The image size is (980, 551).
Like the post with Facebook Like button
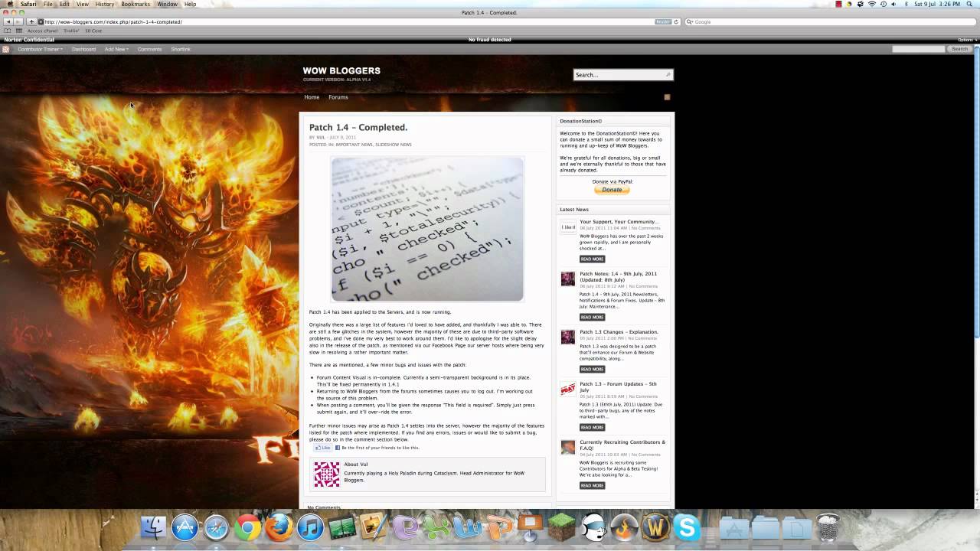(322, 448)
